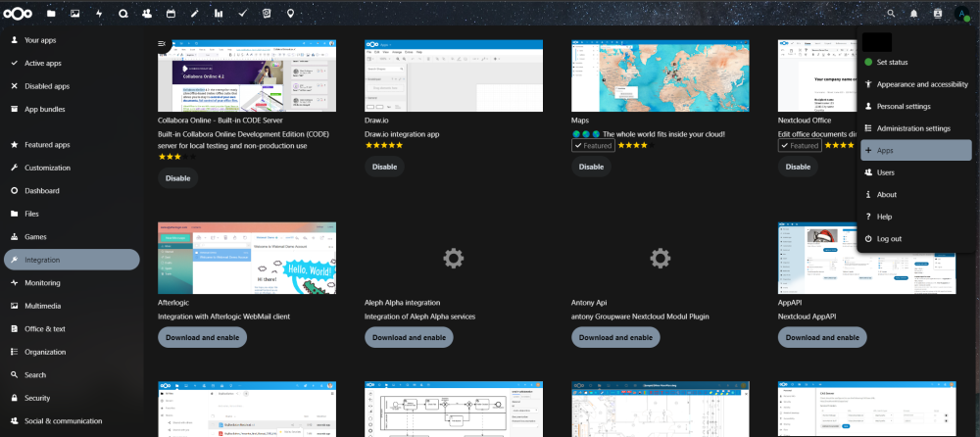Open Users from the user menu
980x437 pixels.
tap(916, 172)
